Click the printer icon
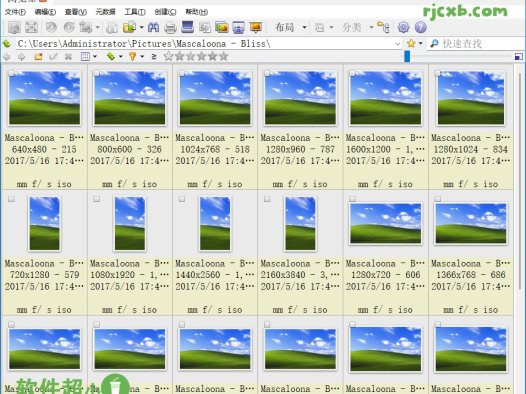This screenshot has height=394, width=526. tap(170, 27)
